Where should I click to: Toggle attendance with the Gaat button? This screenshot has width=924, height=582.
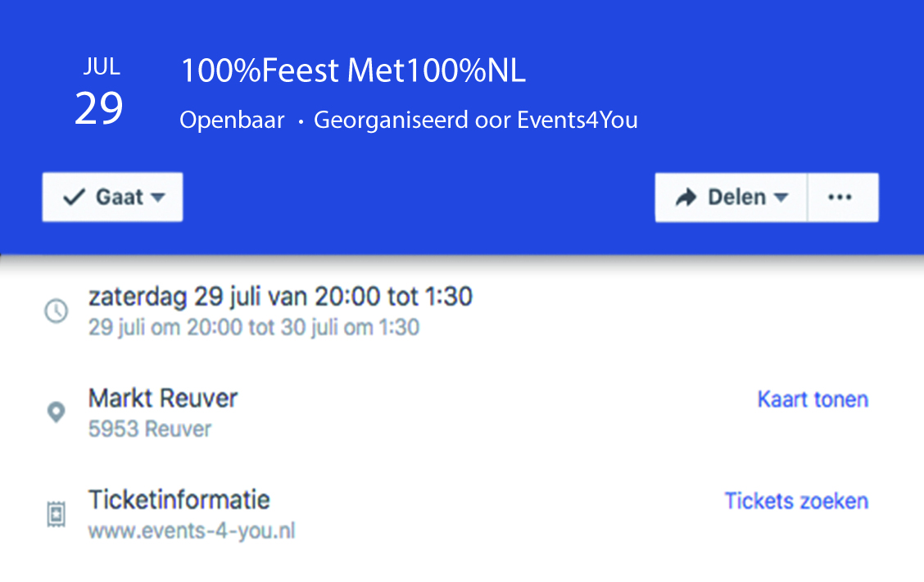(112, 197)
